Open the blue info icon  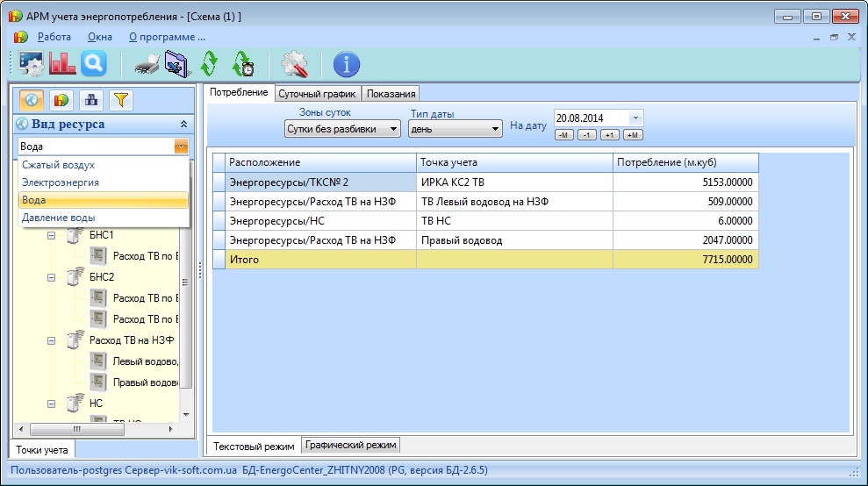346,63
